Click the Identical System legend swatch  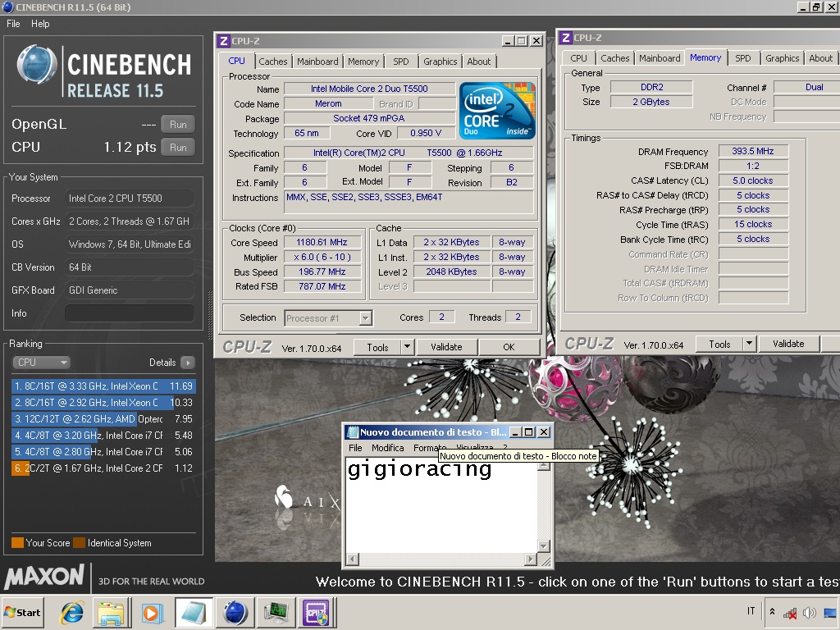pos(80,543)
